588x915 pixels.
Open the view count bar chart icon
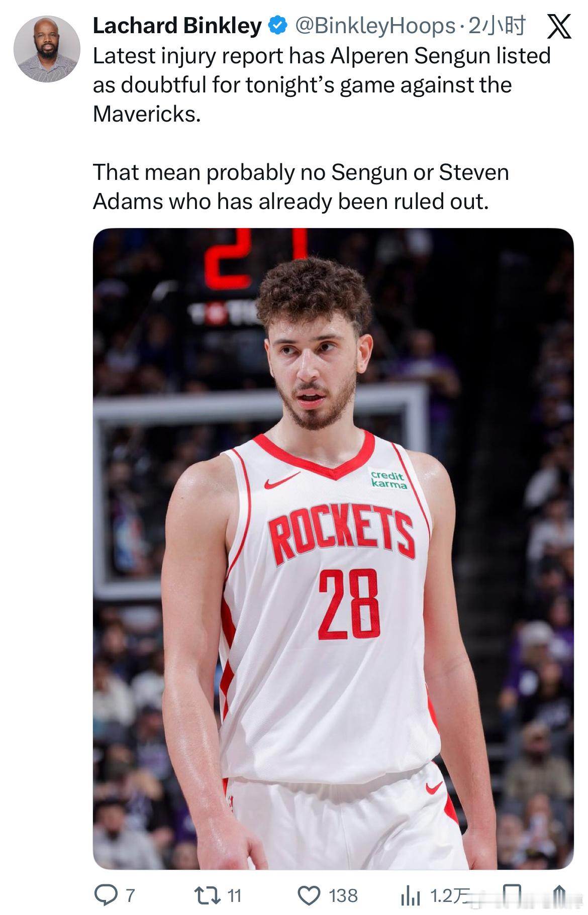[410, 896]
